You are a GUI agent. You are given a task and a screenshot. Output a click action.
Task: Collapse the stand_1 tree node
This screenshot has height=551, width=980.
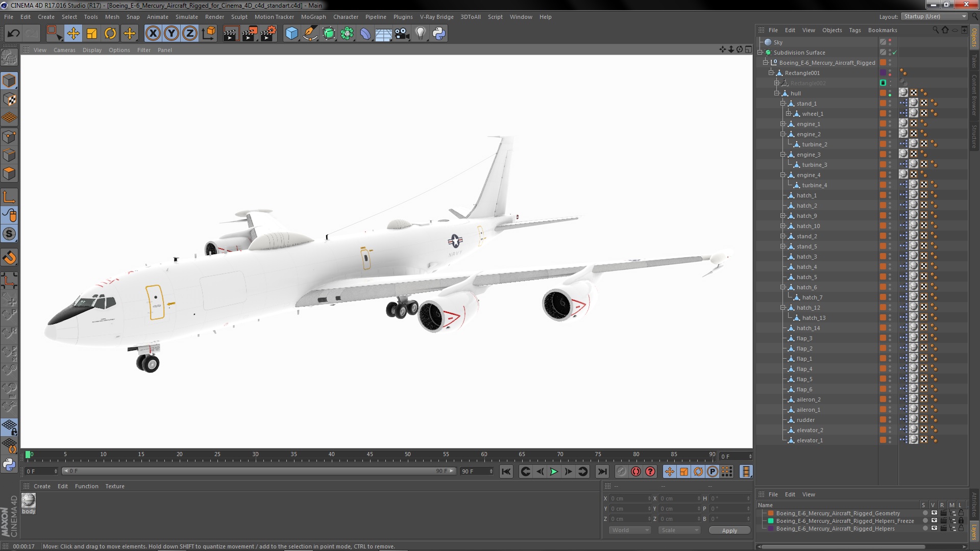tap(782, 104)
